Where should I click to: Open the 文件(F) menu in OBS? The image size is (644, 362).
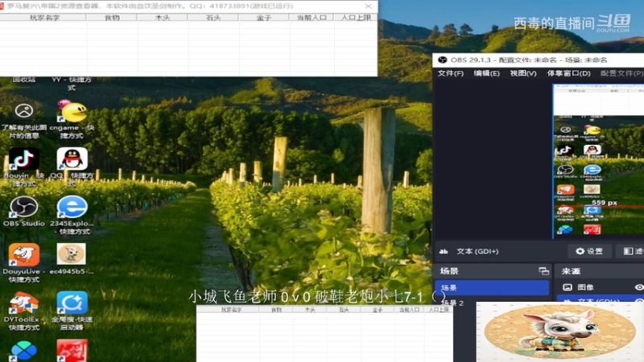[451, 73]
